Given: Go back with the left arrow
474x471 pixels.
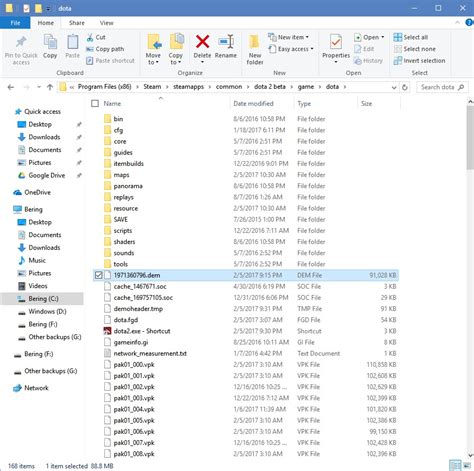Looking at the screenshot, I should click(x=11, y=87).
